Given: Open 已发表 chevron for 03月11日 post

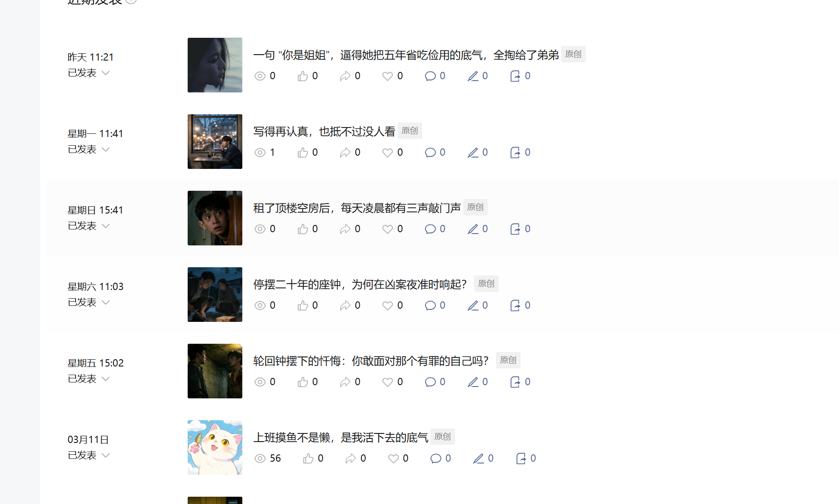Looking at the screenshot, I should (106, 455).
